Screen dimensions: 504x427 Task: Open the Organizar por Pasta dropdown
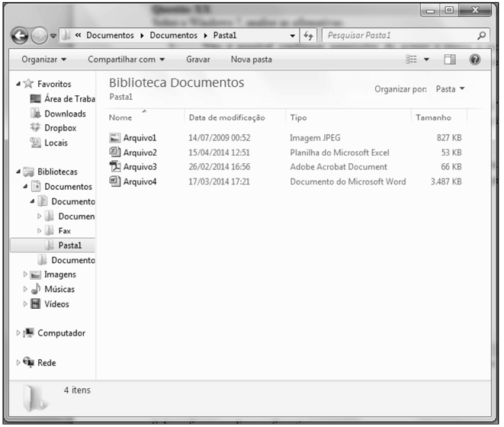450,89
